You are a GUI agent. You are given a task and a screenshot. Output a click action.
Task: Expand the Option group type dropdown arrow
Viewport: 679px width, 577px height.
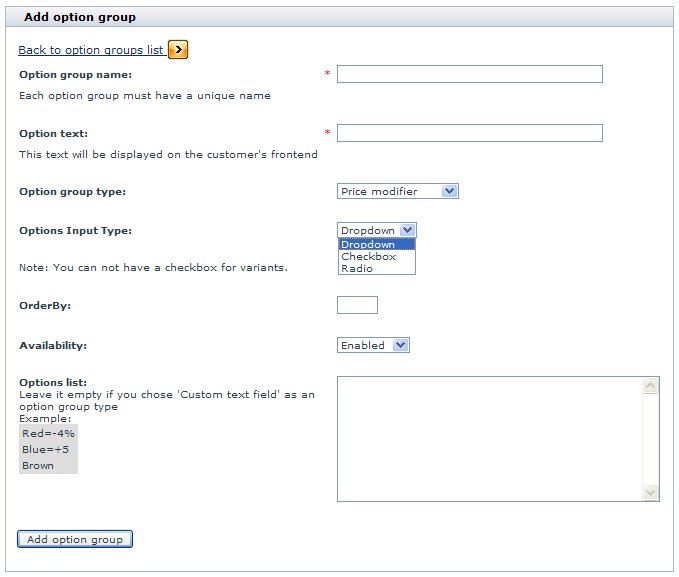(449, 191)
